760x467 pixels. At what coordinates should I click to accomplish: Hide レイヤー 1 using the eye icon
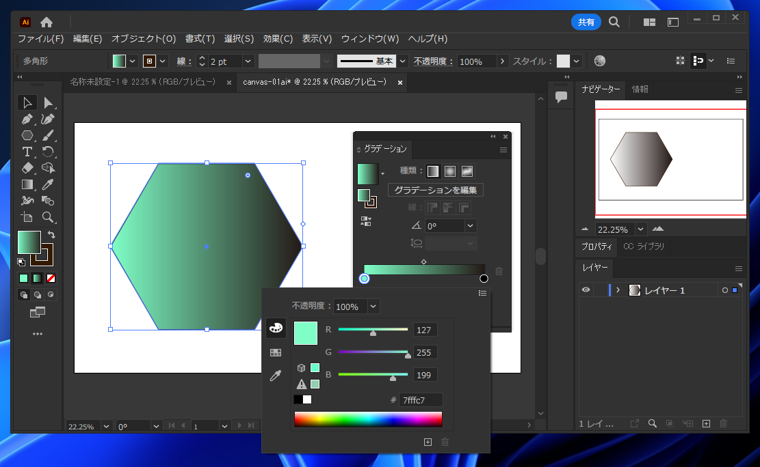click(586, 290)
